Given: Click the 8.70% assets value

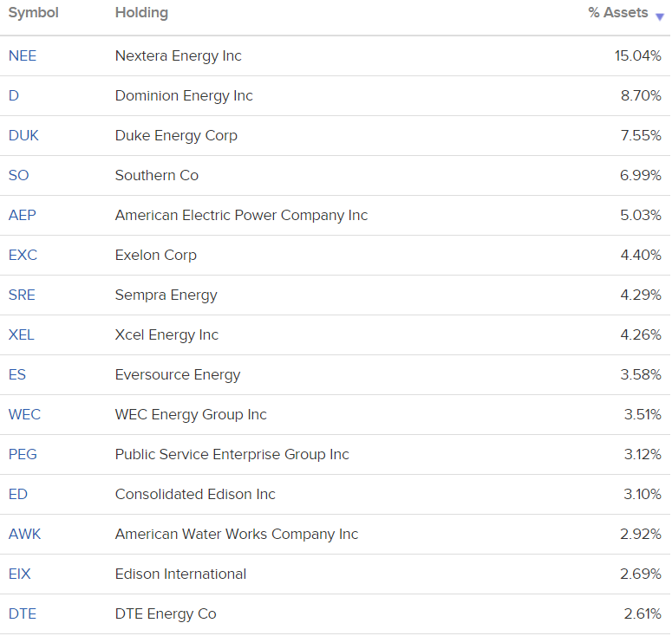Looking at the screenshot, I should [641, 95].
